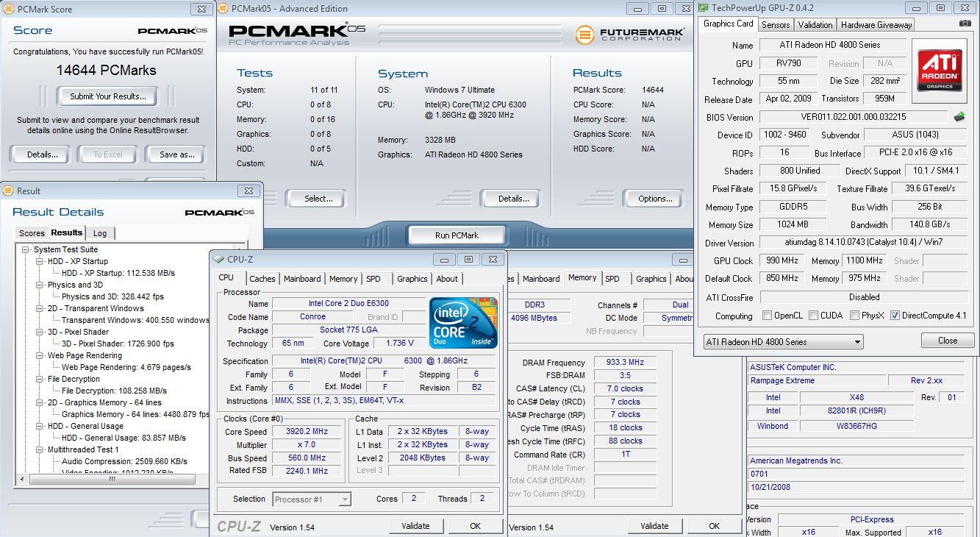Open the ATI Radeon HD 4800 Series dropdown
The height and width of the screenshot is (537, 980).
(x=783, y=342)
